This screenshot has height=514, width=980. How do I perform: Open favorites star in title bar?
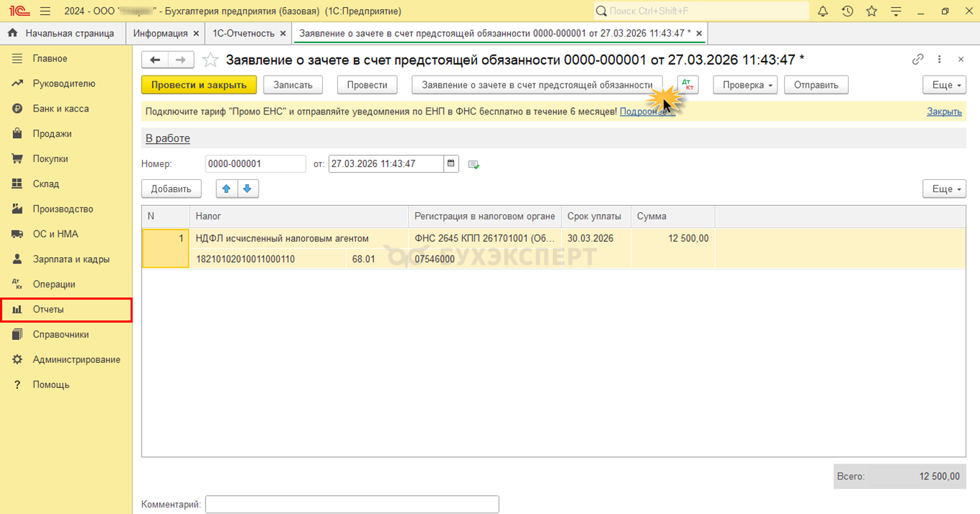[871, 11]
